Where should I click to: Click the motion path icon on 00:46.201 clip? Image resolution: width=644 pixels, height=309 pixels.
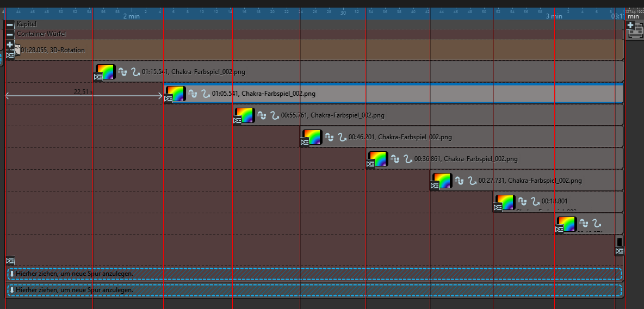click(342, 137)
